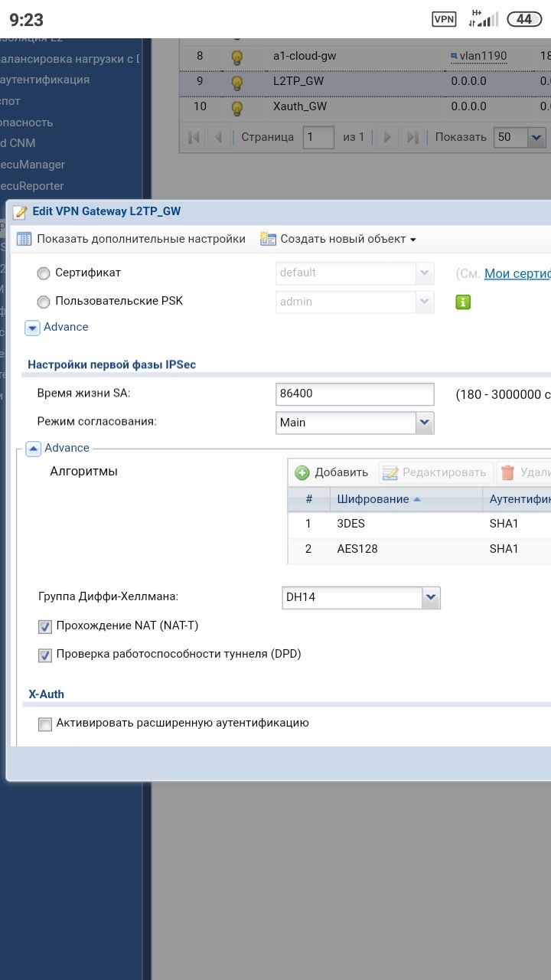Click the Время жизни SA input field
Screen dimensions: 551x980
coord(354,394)
